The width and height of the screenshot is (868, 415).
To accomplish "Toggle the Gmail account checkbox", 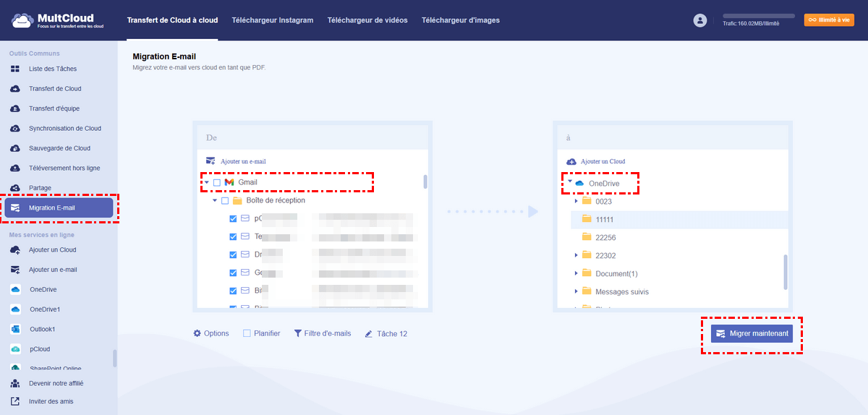I will [x=217, y=183].
